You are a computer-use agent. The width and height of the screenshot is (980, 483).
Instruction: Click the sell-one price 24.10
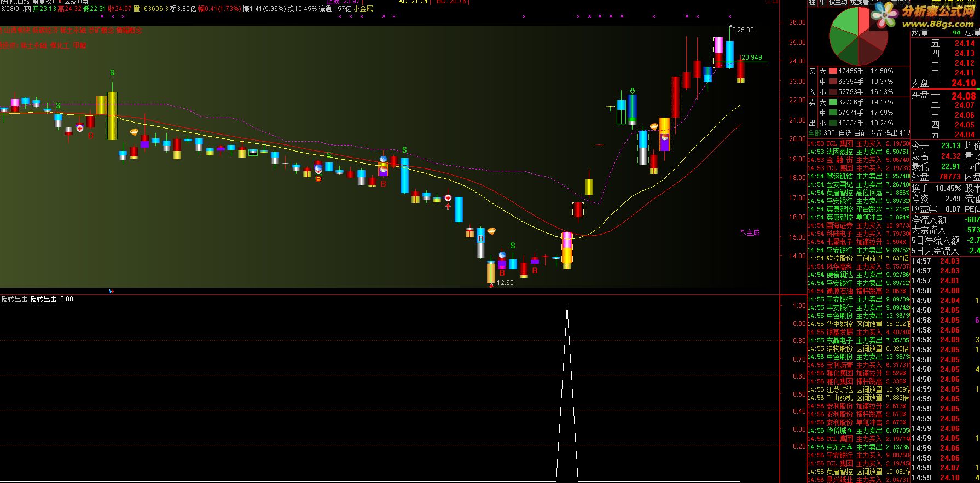[x=964, y=83]
